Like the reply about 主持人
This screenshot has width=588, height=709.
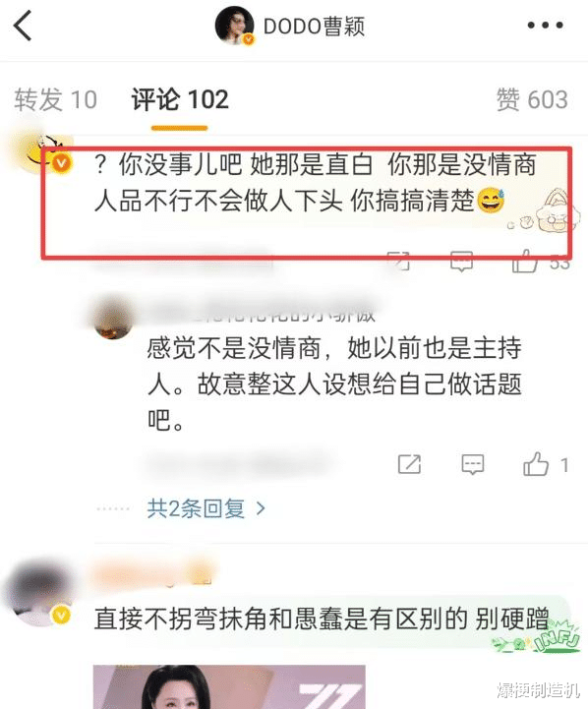click(536, 464)
